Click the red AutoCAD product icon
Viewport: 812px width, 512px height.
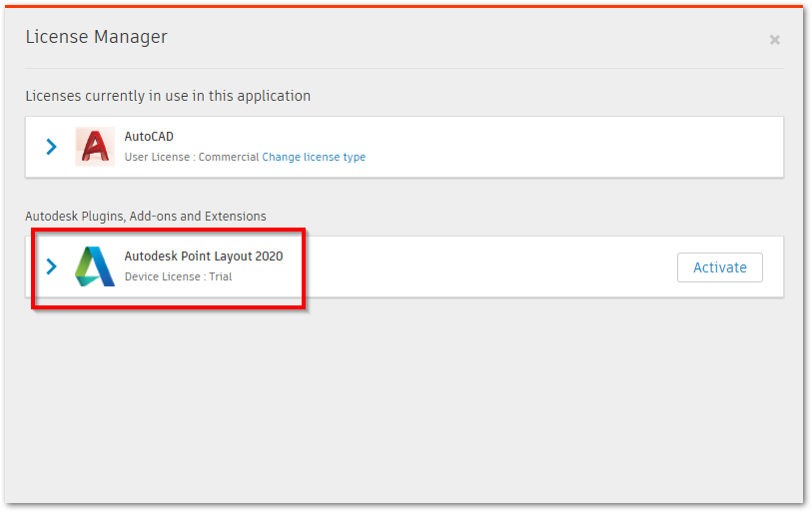(95, 147)
